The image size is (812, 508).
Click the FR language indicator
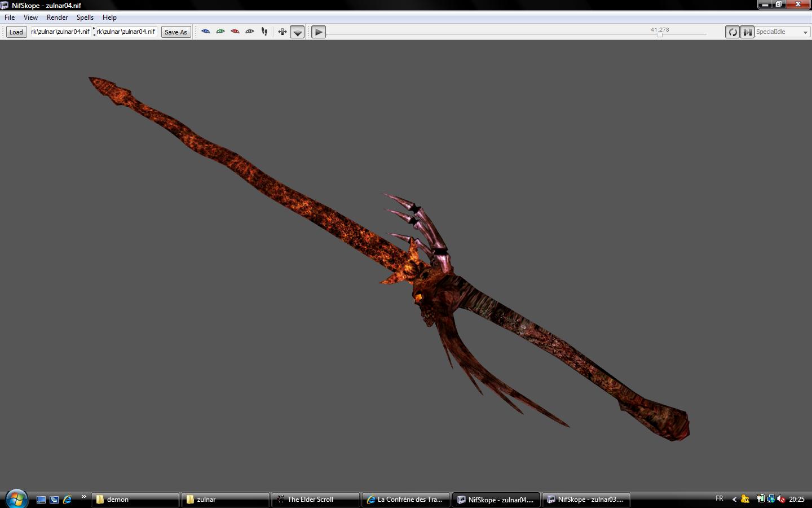pos(720,498)
